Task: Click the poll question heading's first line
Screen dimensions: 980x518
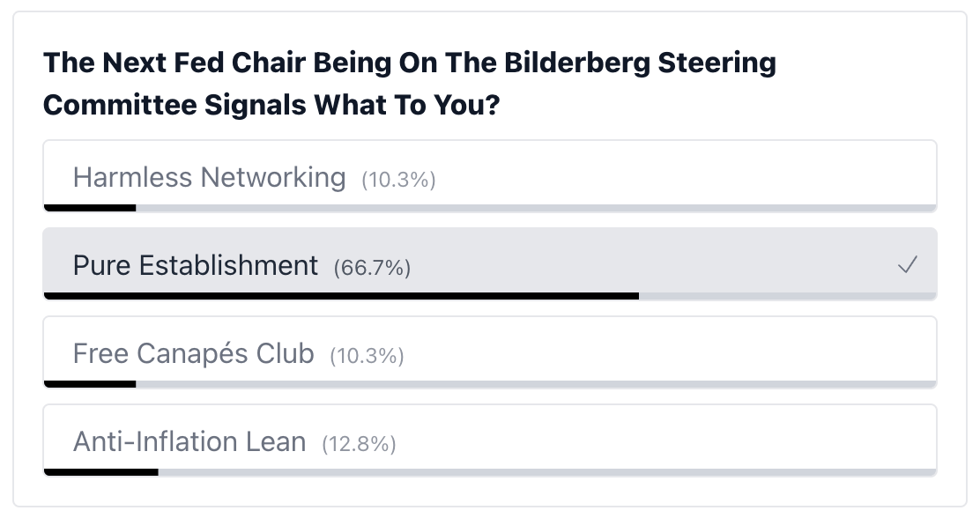Action: point(410,63)
